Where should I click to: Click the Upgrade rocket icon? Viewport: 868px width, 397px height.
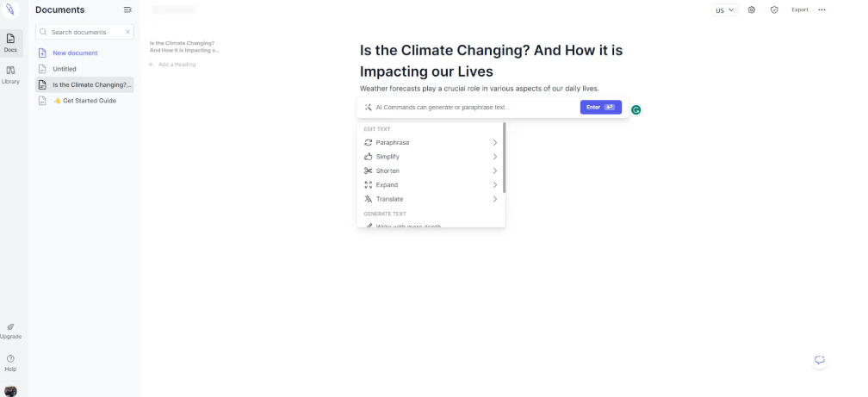tap(10, 327)
